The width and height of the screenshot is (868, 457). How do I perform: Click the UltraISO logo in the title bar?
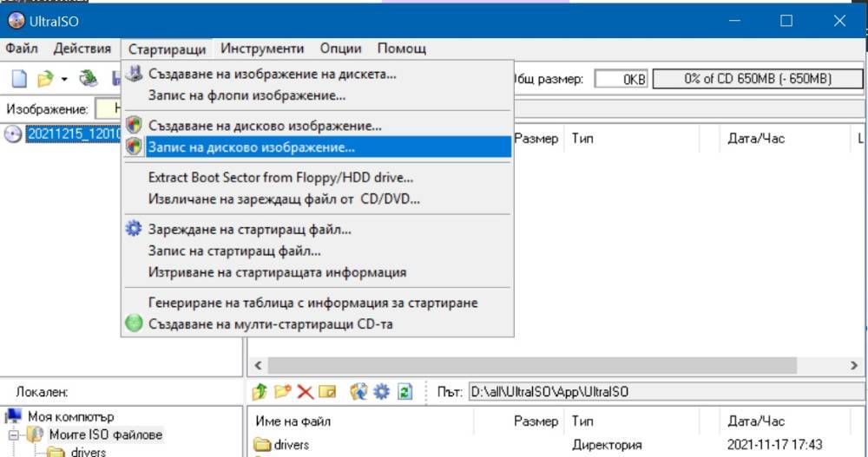coord(16,21)
